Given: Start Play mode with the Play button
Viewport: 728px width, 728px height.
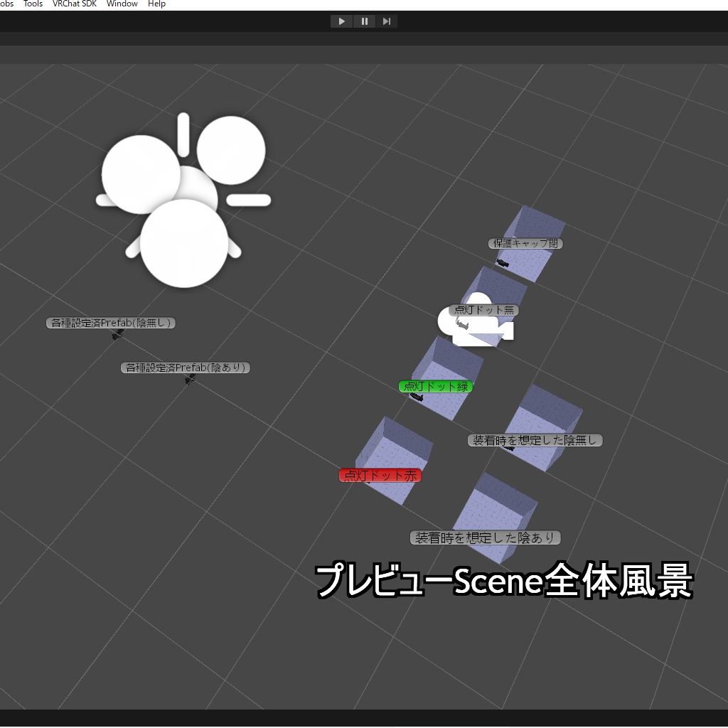Looking at the screenshot, I should click(341, 21).
